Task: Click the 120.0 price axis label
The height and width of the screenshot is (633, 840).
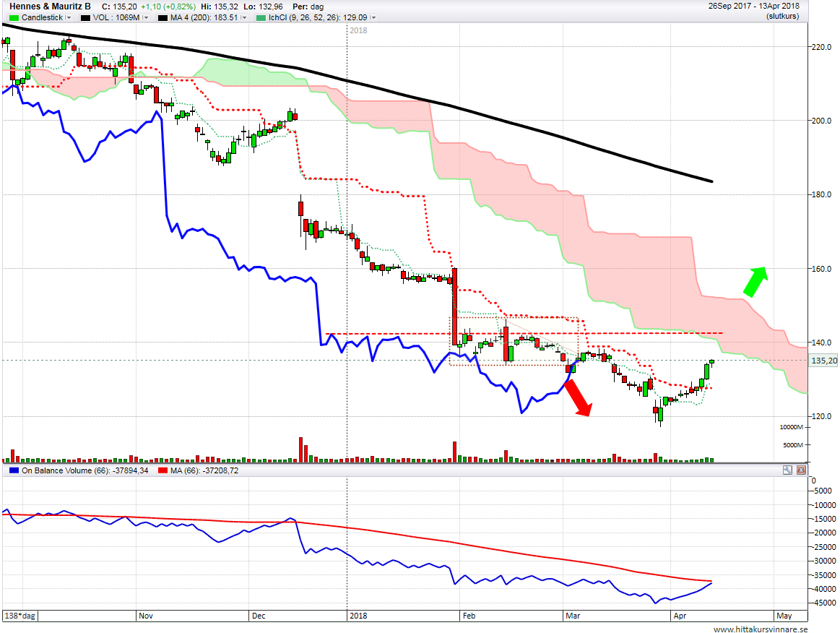Action: [x=821, y=416]
